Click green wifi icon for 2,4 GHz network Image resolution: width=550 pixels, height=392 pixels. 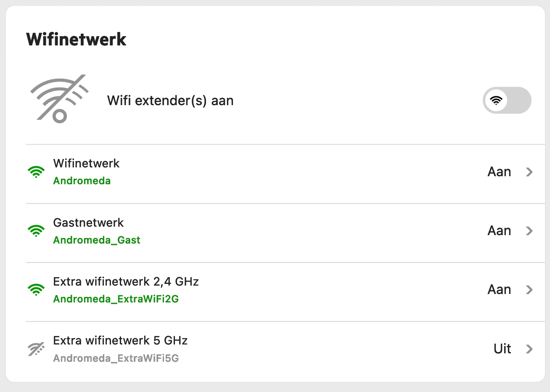pos(36,289)
